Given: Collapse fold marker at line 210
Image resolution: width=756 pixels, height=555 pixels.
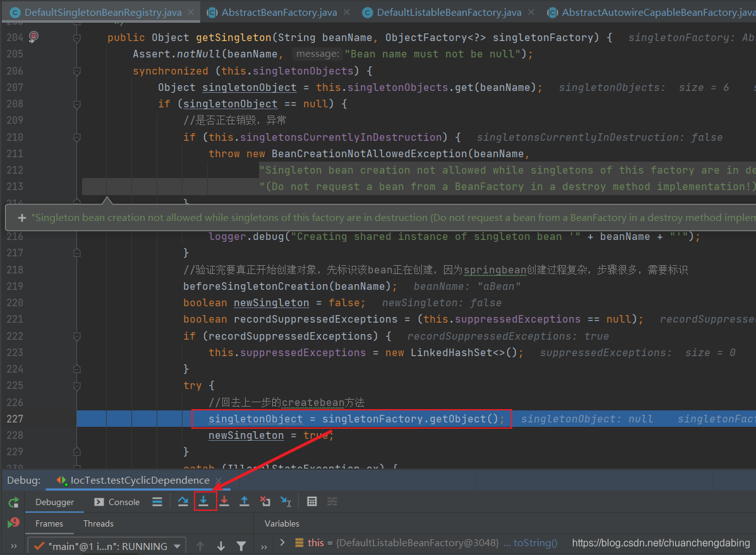Looking at the screenshot, I should (76, 138).
